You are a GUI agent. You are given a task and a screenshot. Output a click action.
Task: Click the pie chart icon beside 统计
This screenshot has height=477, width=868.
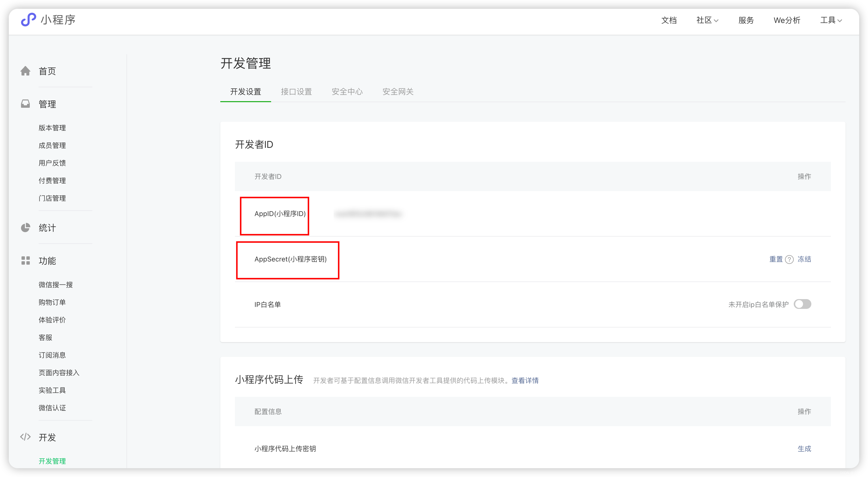tap(26, 228)
